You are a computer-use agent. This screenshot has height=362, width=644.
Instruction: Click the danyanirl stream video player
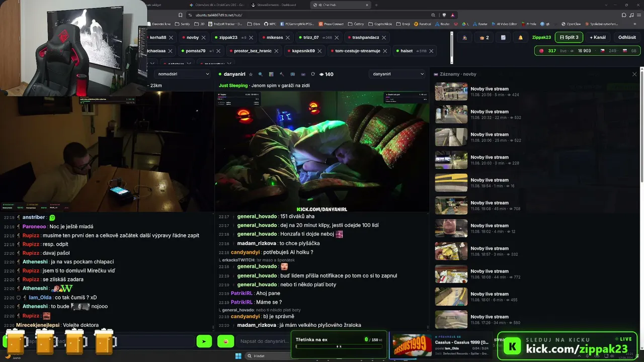[322, 151]
